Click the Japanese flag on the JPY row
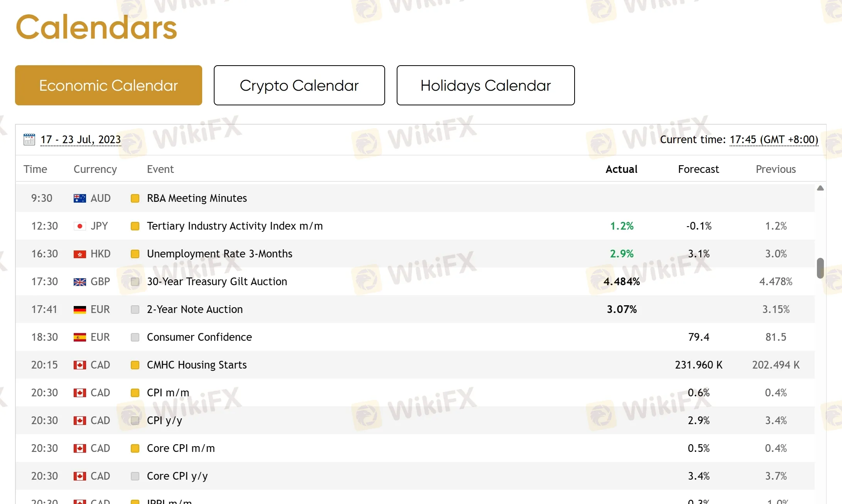 79,226
